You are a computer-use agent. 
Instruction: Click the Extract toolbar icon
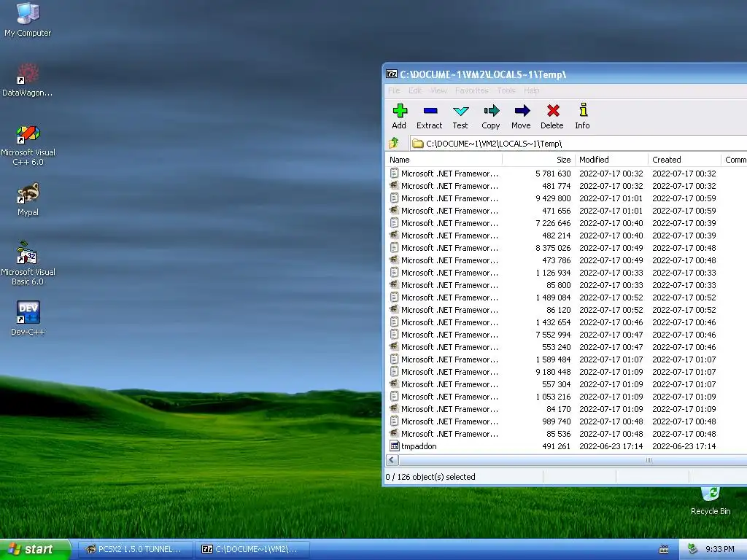tap(430, 111)
